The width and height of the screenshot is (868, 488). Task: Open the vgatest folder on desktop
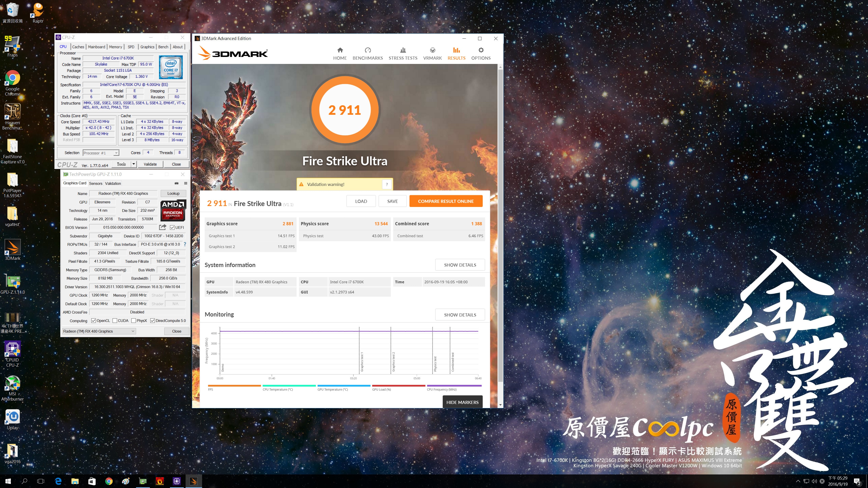(x=12, y=216)
